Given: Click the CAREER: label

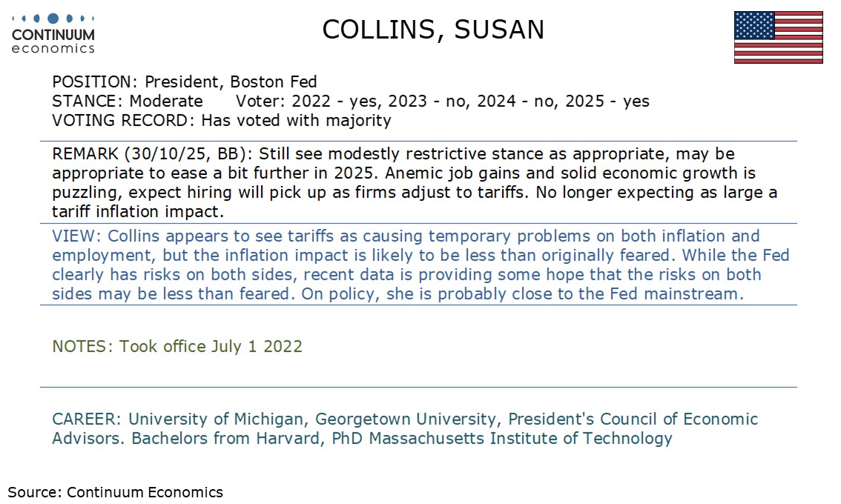Looking at the screenshot, I should coord(88,419).
